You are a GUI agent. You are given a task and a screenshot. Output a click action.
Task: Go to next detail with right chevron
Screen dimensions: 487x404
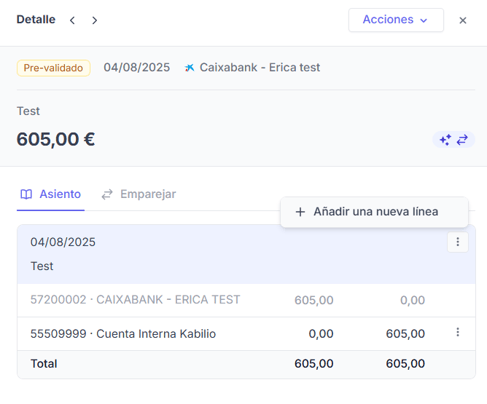click(x=95, y=20)
